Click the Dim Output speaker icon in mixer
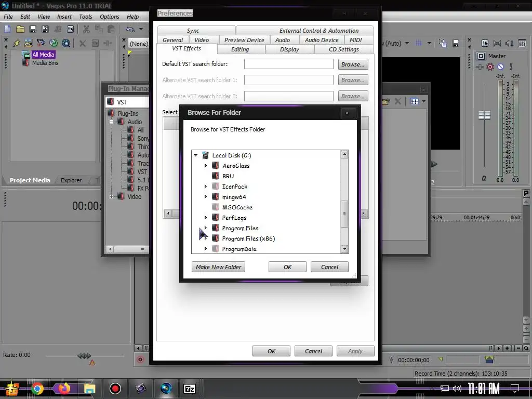 (x=509, y=43)
